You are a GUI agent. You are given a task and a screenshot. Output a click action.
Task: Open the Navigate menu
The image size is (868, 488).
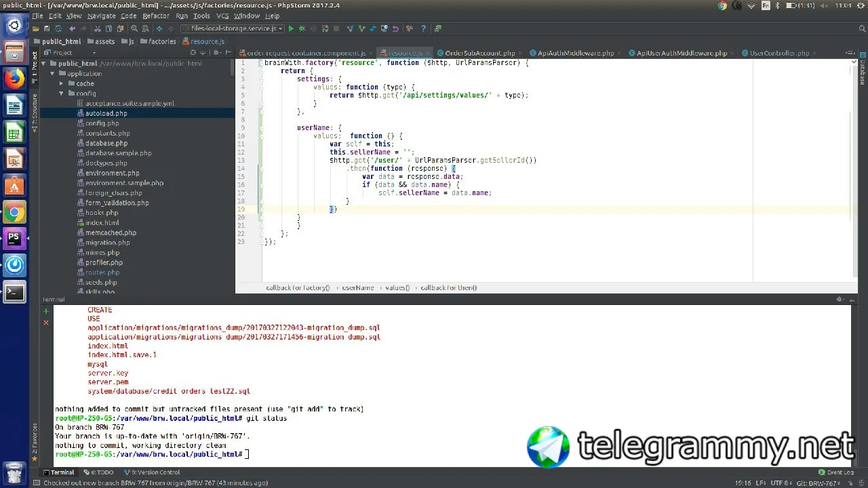(x=101, y=16)
